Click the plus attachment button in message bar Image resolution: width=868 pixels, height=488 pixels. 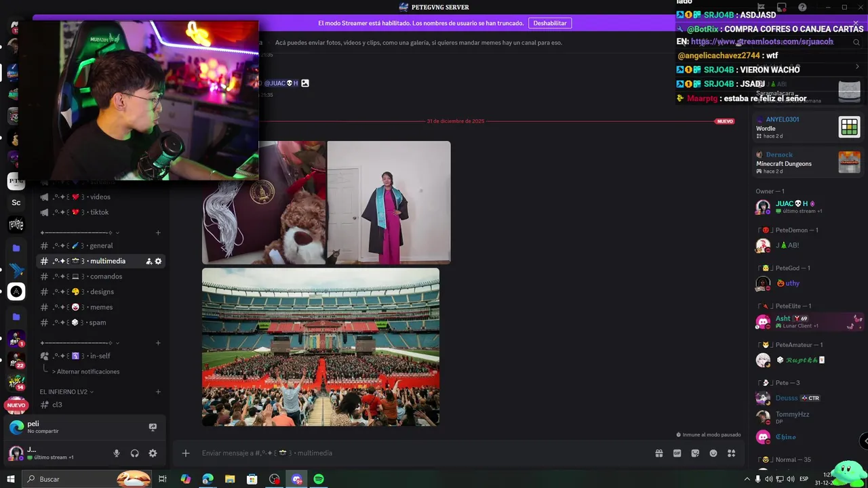coord(186,453)
